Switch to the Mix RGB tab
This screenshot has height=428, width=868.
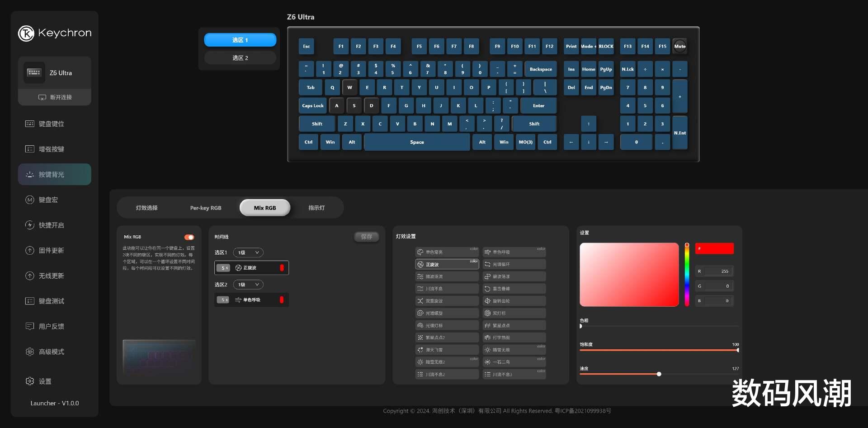265,208
